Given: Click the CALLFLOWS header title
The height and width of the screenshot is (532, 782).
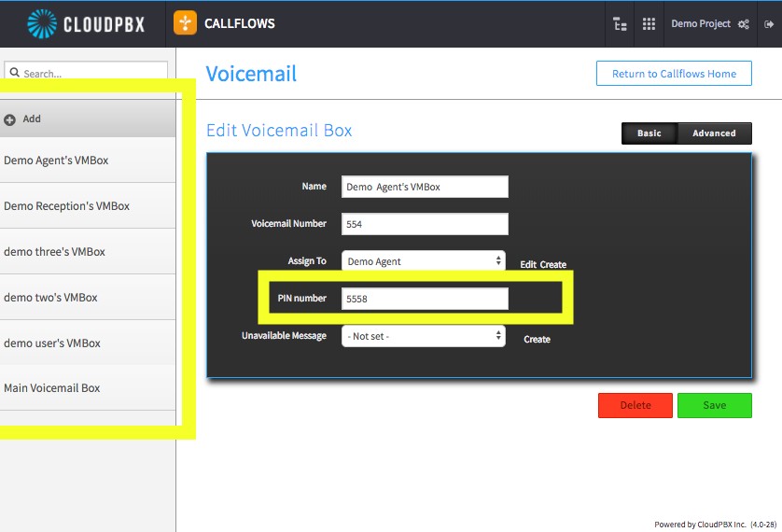Looking at the screenshot, I should 240,23.
